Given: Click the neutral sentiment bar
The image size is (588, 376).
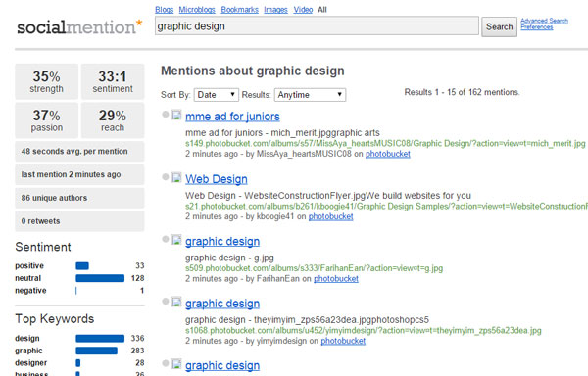Looking at the screenshot, I should click(100, 278).
